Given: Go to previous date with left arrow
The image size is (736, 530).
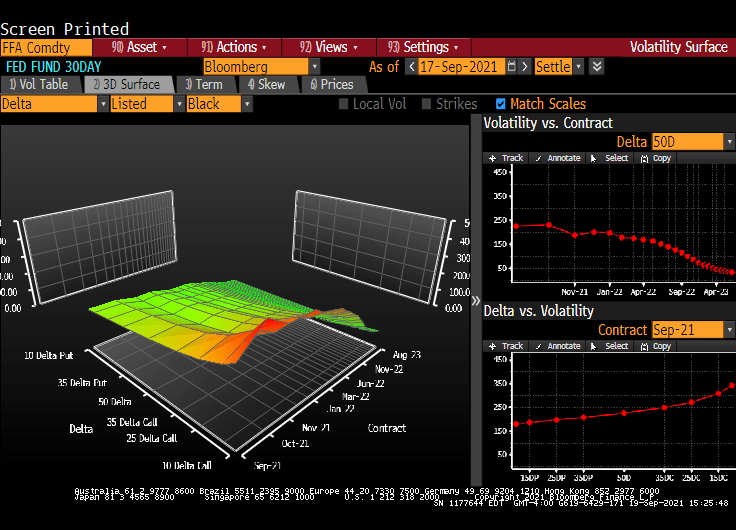Looking at the screenshot, I should coord(411,66).
